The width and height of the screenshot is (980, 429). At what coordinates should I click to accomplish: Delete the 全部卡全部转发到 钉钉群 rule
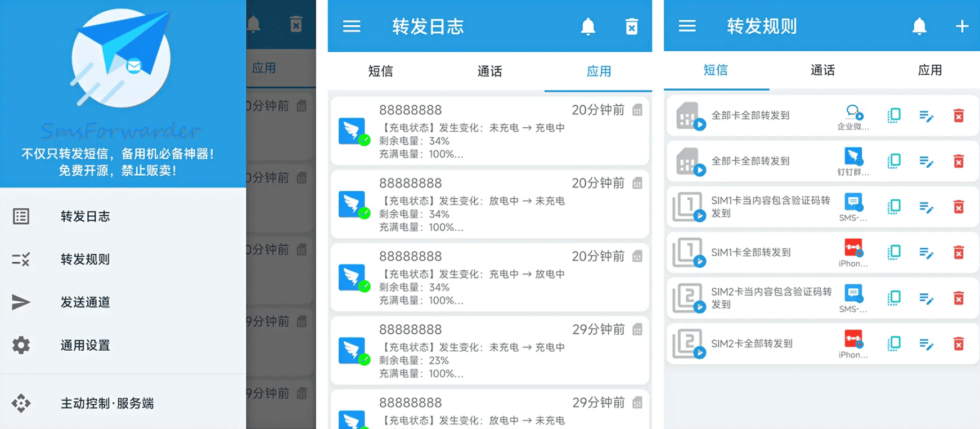pyautogui.click(x=959, y=162)
